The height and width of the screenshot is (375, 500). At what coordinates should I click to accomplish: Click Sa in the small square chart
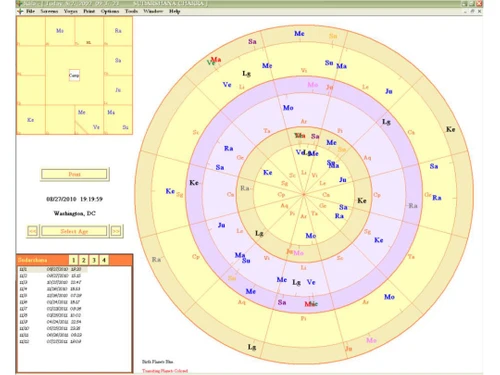[x=118, y=60]
